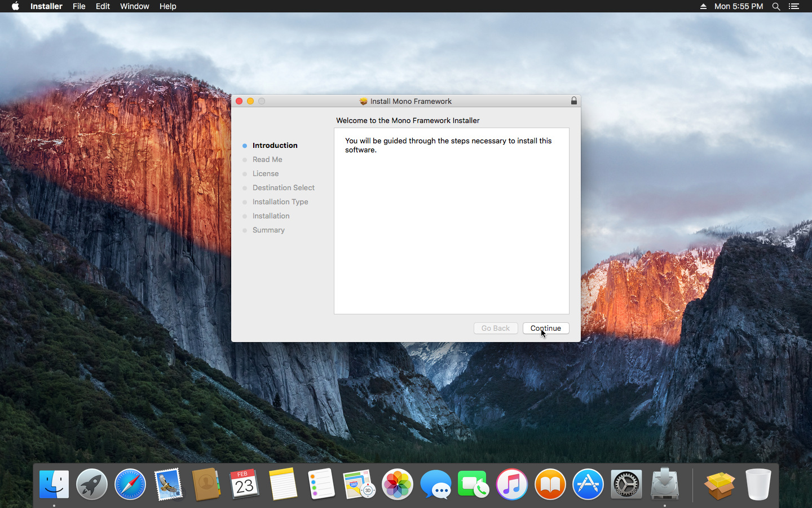The height and width of the screenshot is (508, 812).
Task: Open Notification Center in menu bar
Action: pyautogui.click(x=794, y=6)
